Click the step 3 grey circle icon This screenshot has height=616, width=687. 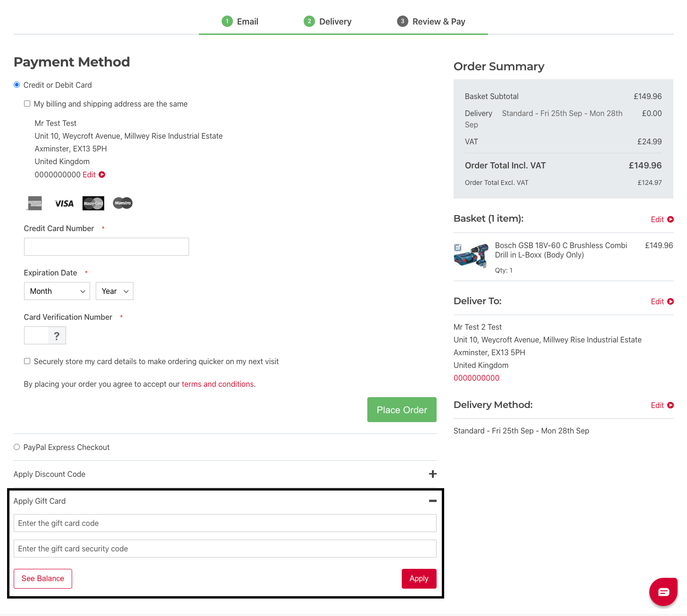pyautogui.click(x=403, y=21)
